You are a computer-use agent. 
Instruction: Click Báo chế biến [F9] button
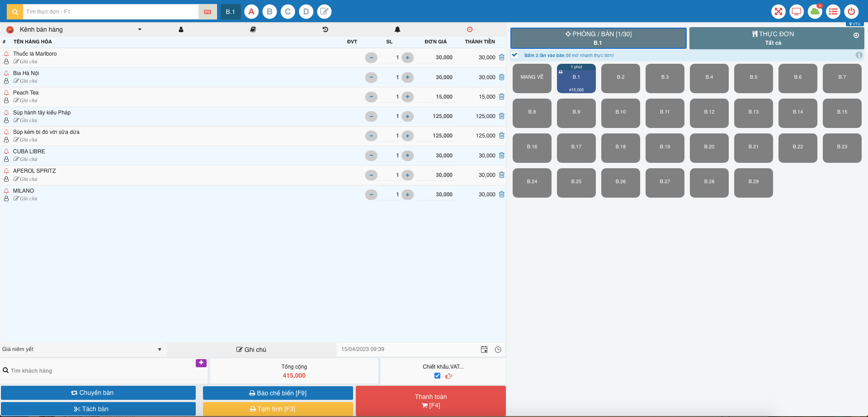(x=278, y=393)
